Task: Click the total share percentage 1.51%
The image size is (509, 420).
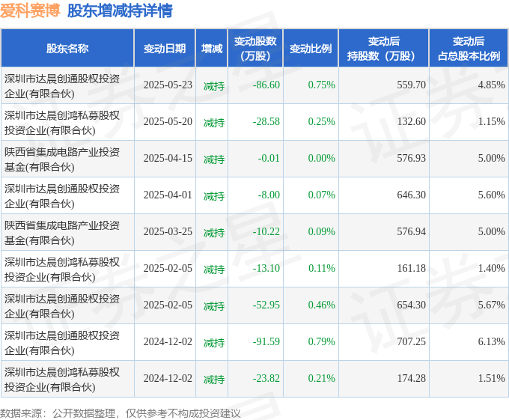Action: (x=492, y=379)
